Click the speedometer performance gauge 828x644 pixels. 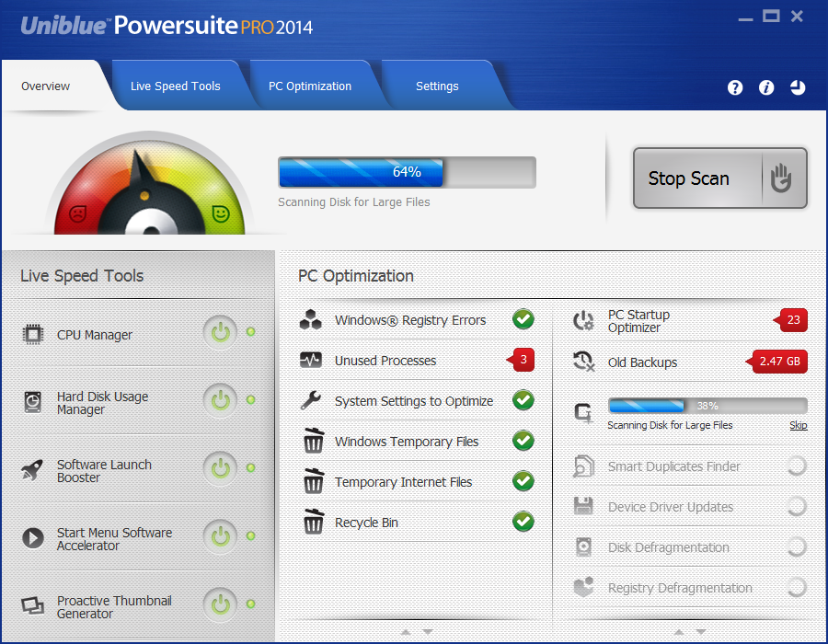(151, 183)
